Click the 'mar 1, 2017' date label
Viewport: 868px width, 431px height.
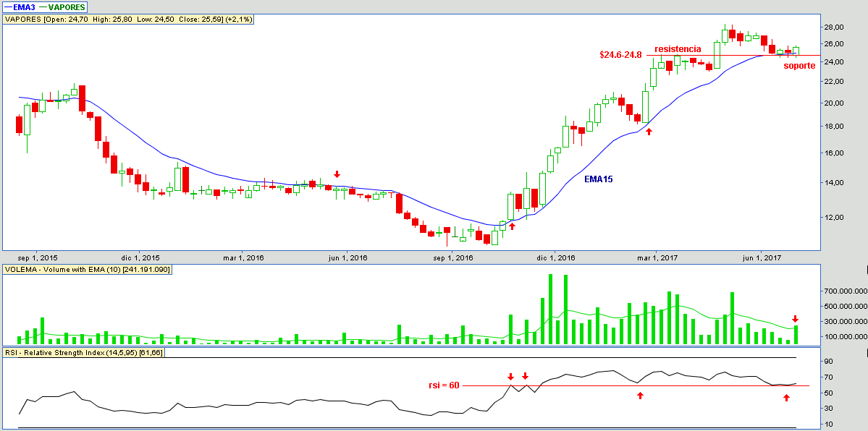tap(658, 258)
